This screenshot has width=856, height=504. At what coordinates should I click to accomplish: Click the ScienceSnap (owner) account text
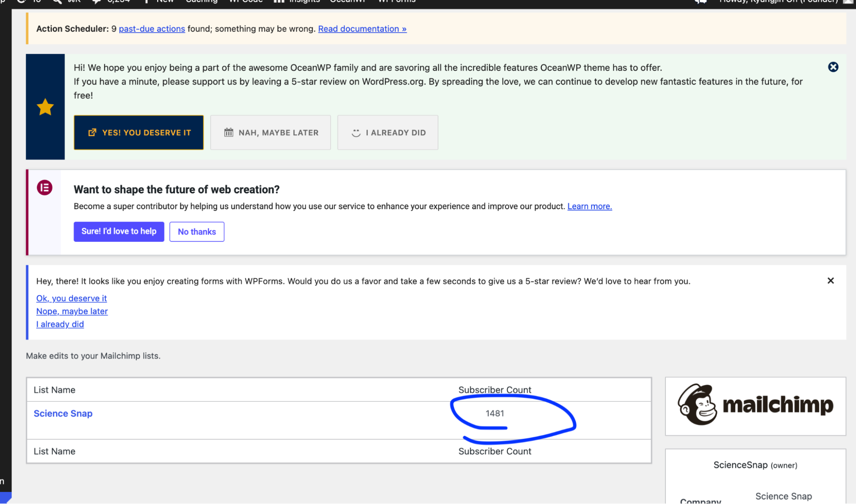tap(755, 465)
